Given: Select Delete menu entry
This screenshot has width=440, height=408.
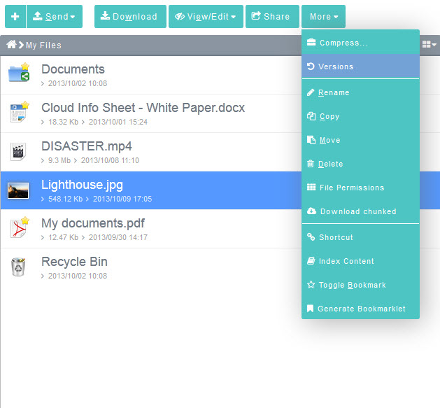Looking at the screenshot, I should 360,164.
